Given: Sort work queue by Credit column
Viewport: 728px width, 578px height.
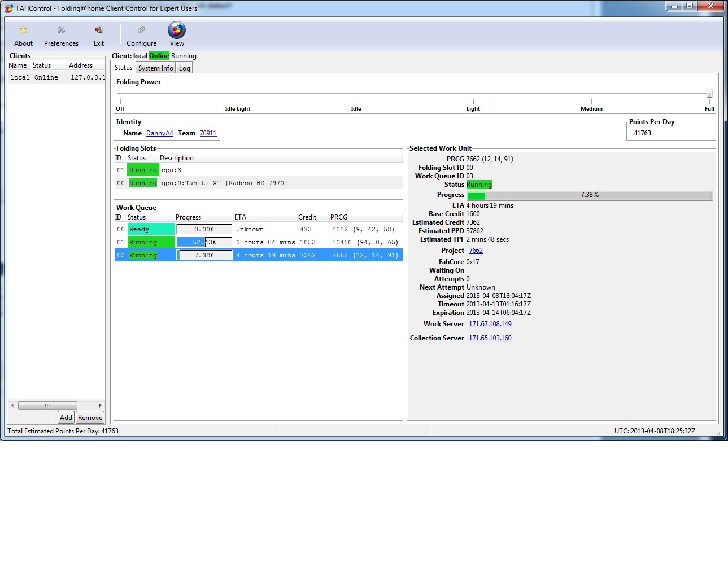Looking at the screenshot, I should [313, 217].
